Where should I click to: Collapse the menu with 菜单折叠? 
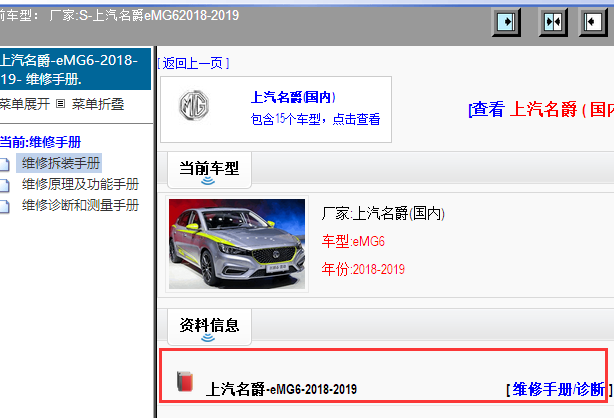point(98,104)
